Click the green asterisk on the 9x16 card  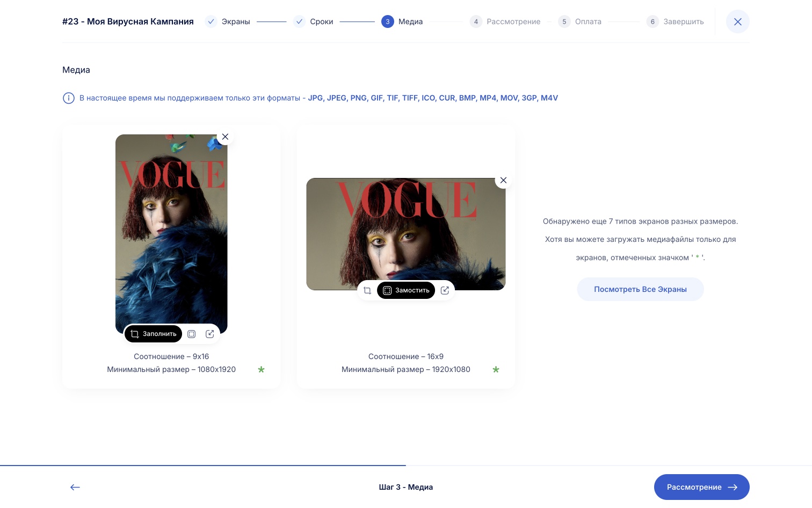(261, 369)
